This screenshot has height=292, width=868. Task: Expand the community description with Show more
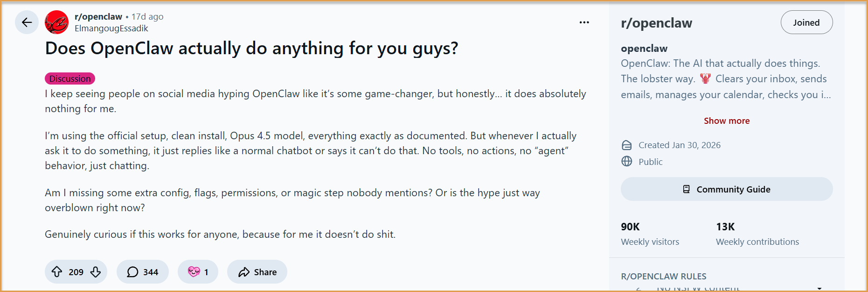[x=726, y=121]
